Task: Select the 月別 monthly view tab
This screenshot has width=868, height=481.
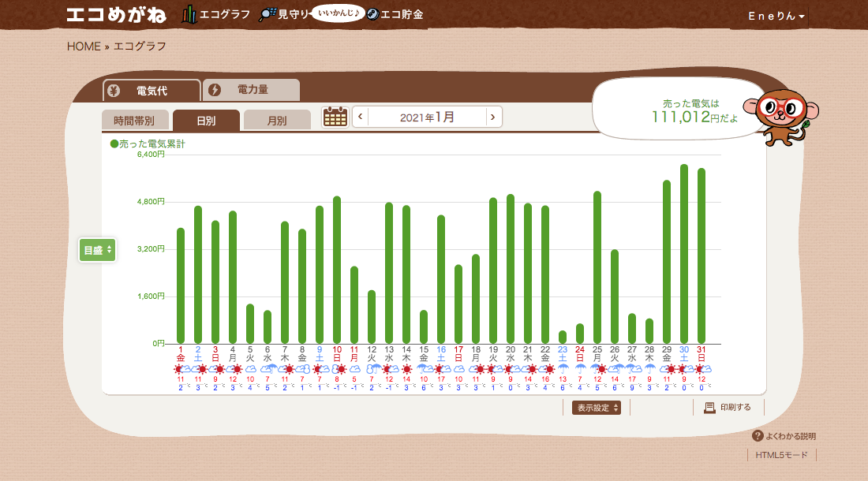Action: 277,121
